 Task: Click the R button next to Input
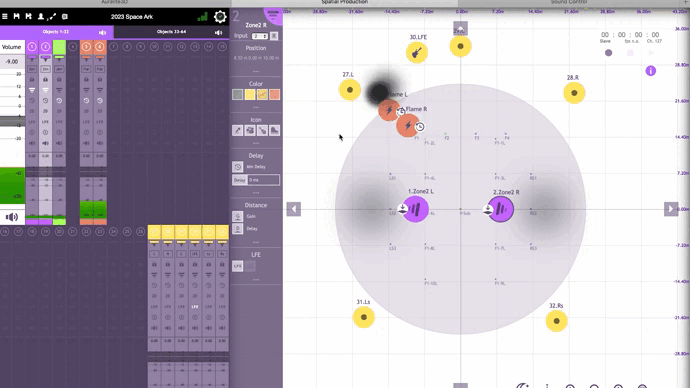point(274,36)
